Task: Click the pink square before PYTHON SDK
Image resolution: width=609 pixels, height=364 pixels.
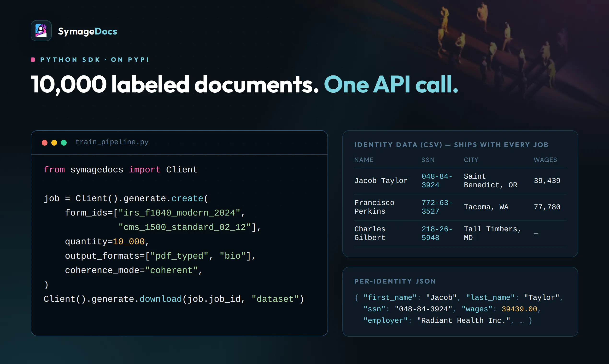Action: click(33, 60)
